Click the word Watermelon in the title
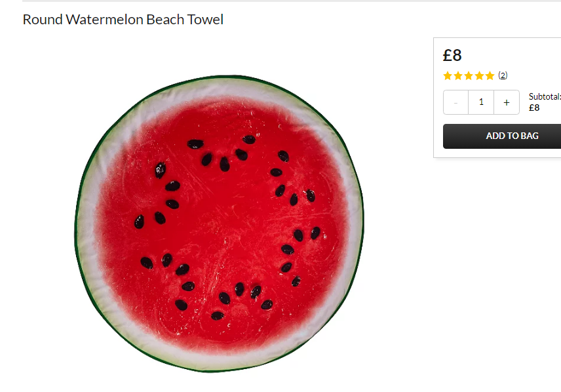The width and height of the screenshot is (561, 392). [105, 19]
